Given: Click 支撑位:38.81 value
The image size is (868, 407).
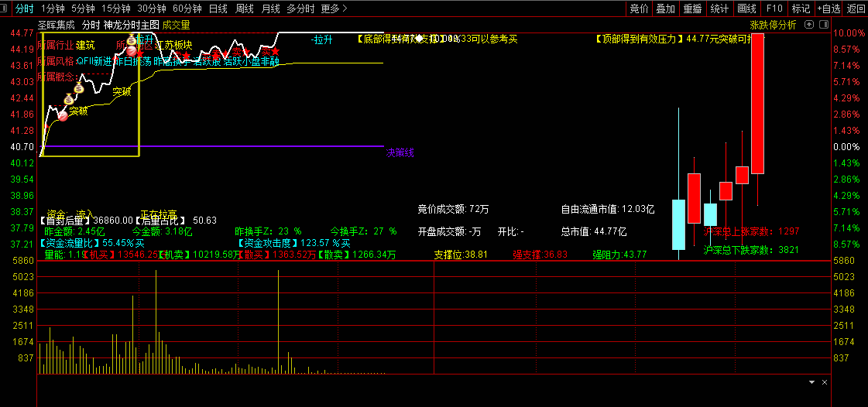Looking at the screenshot, I should [x=461, y=255].
